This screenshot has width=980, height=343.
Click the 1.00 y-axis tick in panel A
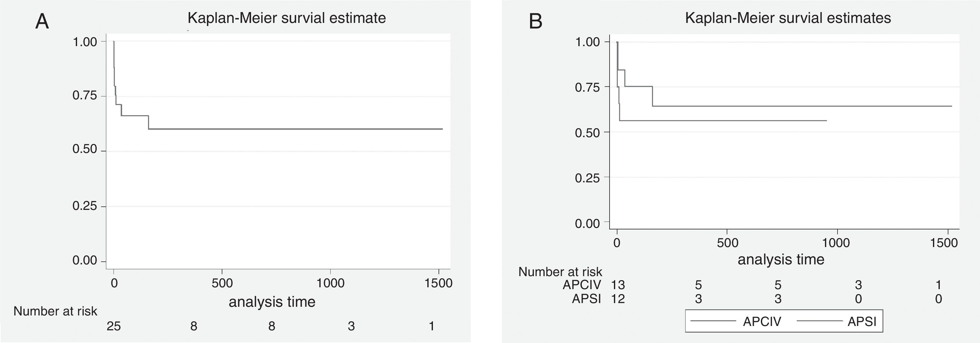pyautogui.click(x=85, y=41)
